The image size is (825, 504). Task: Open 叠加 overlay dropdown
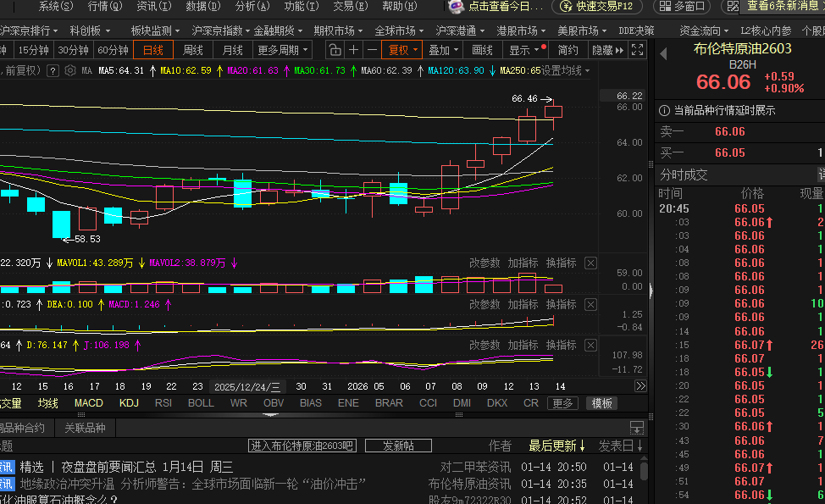(443, 51)
